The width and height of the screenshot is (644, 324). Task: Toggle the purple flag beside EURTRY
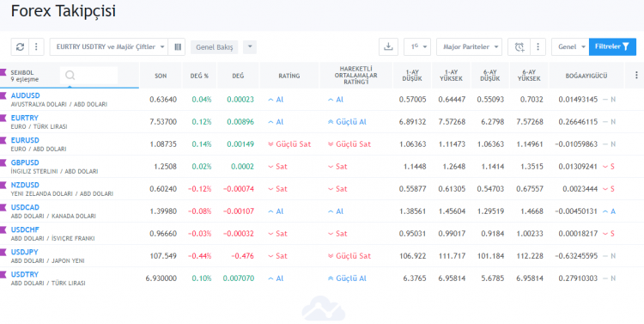click(3, 118)
